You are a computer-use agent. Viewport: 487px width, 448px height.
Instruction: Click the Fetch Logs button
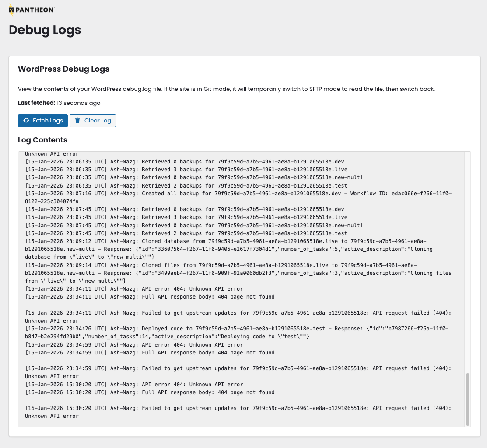coord(42,121)
